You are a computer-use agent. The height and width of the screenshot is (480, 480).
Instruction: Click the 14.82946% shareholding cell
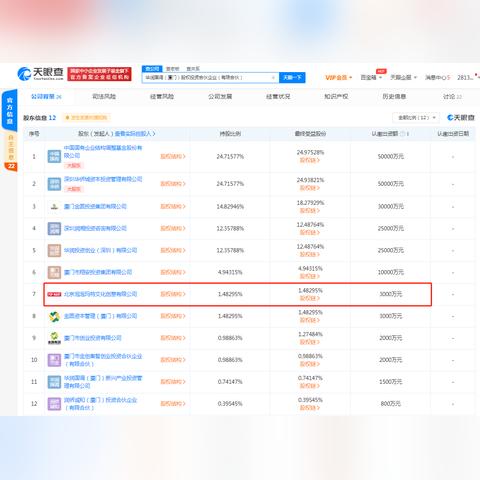tap(230, 207)
